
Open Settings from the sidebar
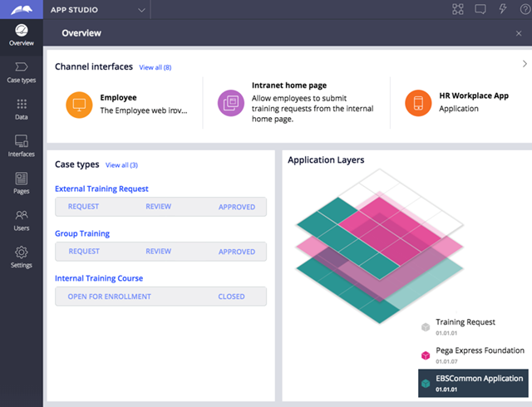21,257
